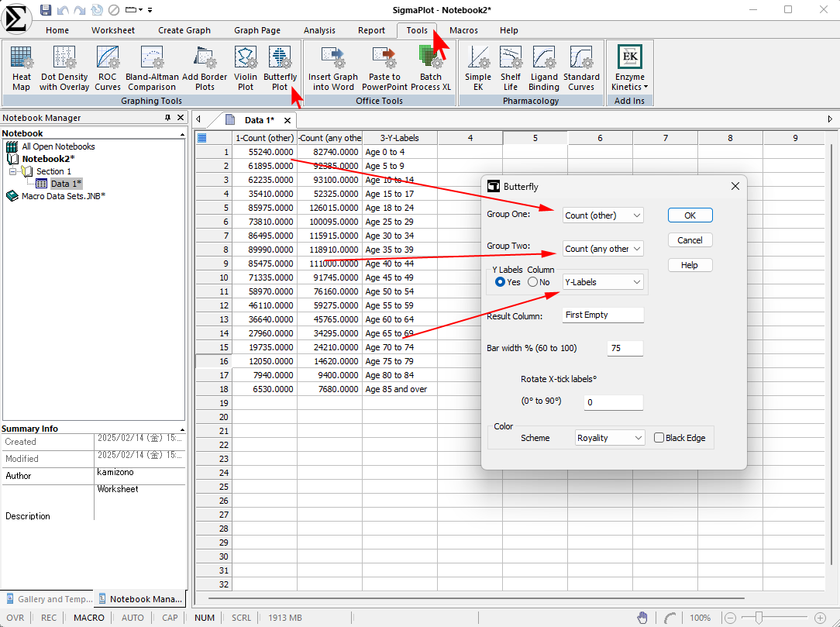
Task: Click the ROC Curves icon
Action: (108, 68)
